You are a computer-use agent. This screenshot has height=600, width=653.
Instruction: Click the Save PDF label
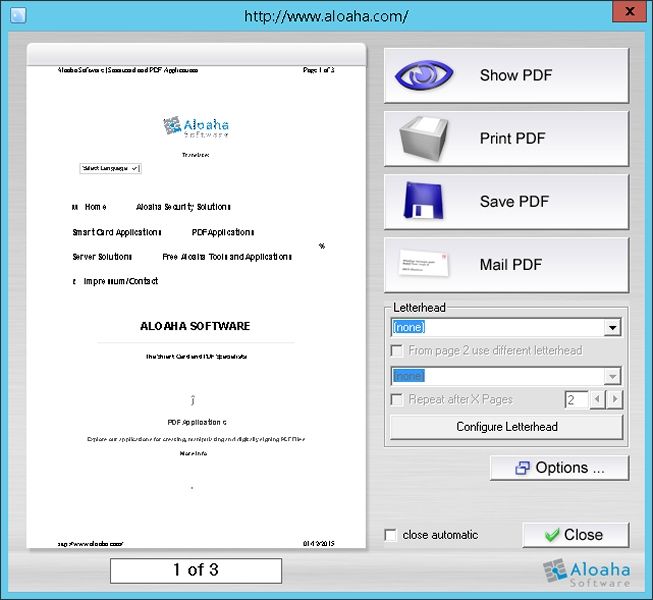[514, 202]
